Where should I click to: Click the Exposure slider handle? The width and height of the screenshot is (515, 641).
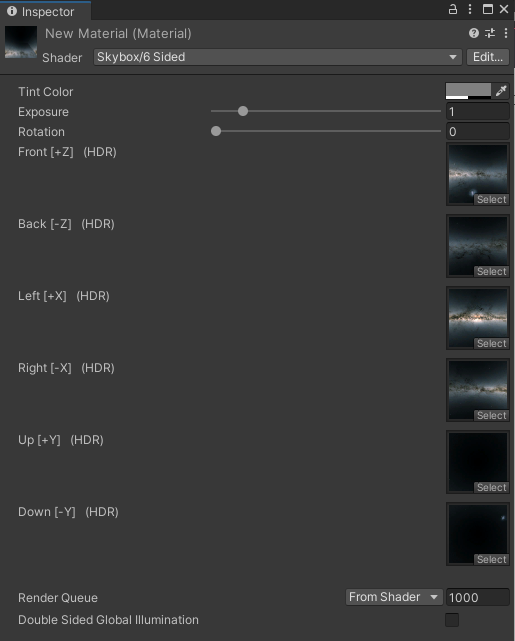pyautogui.click(x=243, y=111)
